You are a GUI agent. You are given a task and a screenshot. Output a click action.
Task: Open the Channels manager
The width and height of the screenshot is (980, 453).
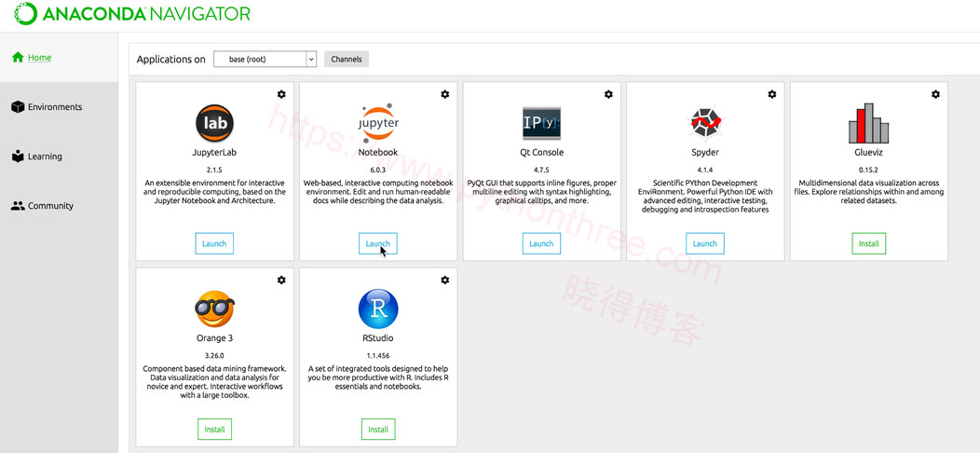pos(347,59)
